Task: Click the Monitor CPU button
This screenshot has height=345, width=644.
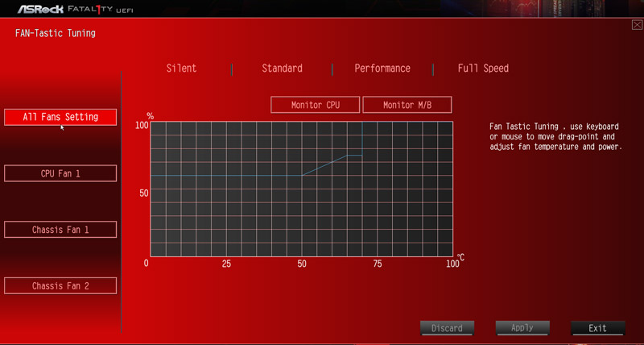Action: [x=316, y=105]
